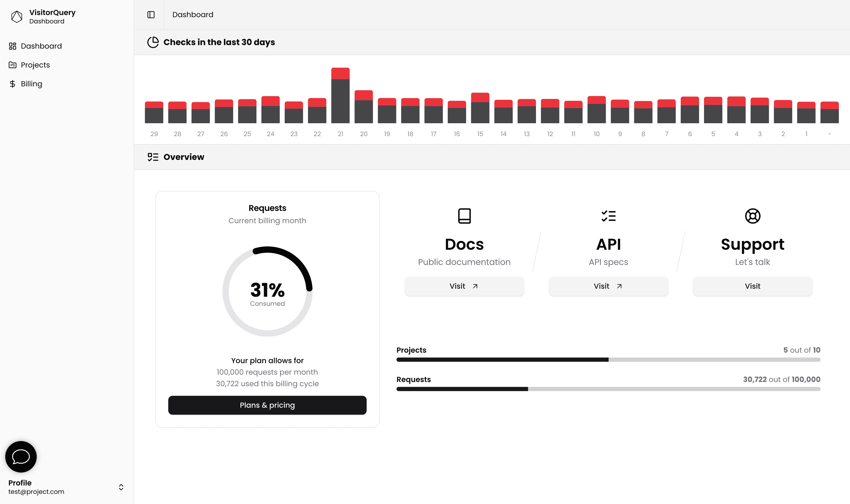Click the external-link arrow in Docs Visit button
The width and height of the screenshot is (850, 504).
[x=475, y=286]
